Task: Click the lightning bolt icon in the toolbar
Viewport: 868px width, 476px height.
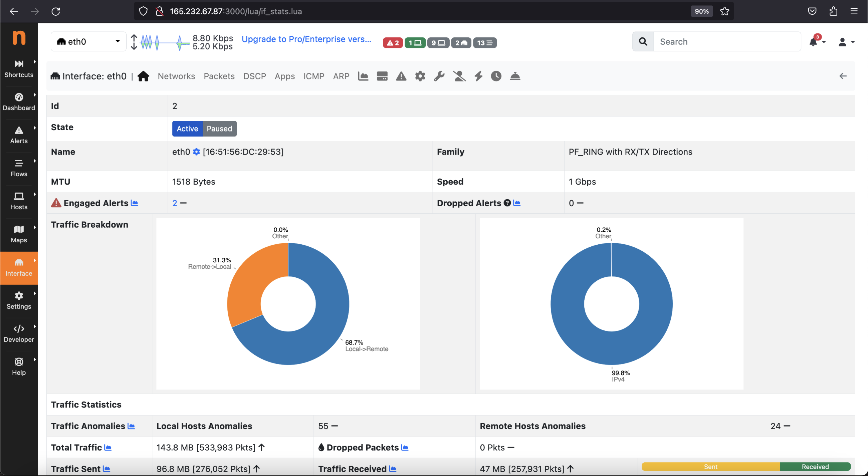Action: [478, 76]
